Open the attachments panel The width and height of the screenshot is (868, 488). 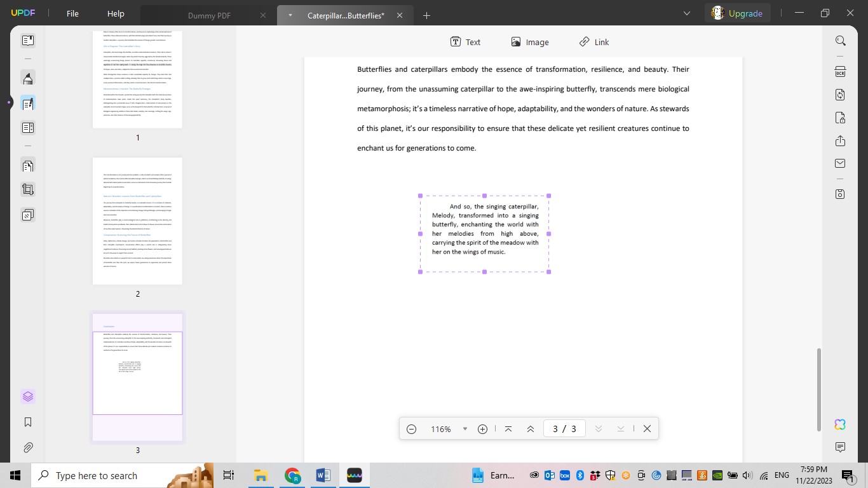(27, 447)
